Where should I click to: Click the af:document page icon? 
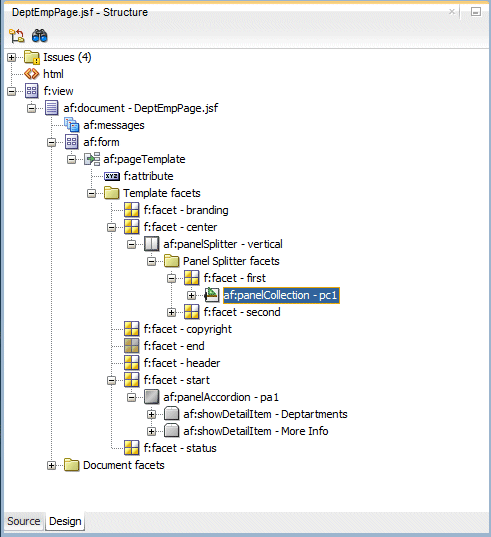coord(52,108)
